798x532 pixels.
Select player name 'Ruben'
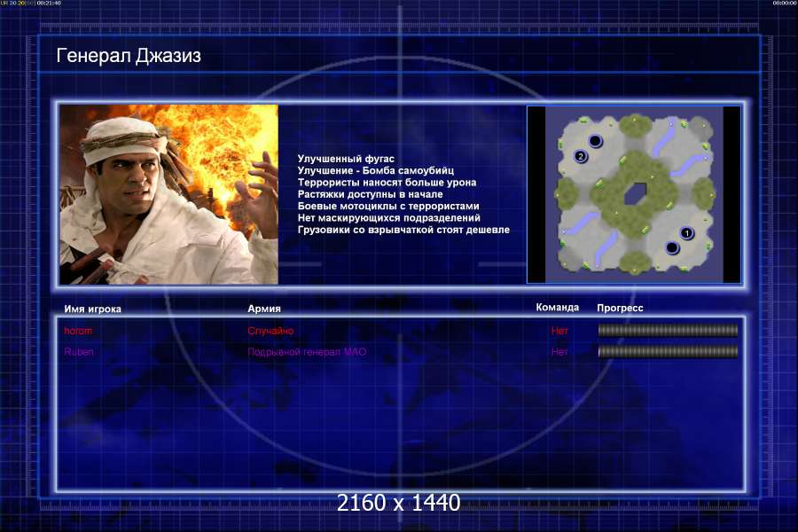coord(79,352)
